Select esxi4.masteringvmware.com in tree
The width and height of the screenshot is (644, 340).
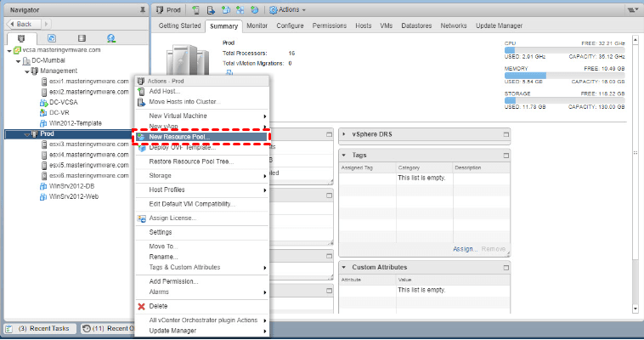click(x=88, y=155)
